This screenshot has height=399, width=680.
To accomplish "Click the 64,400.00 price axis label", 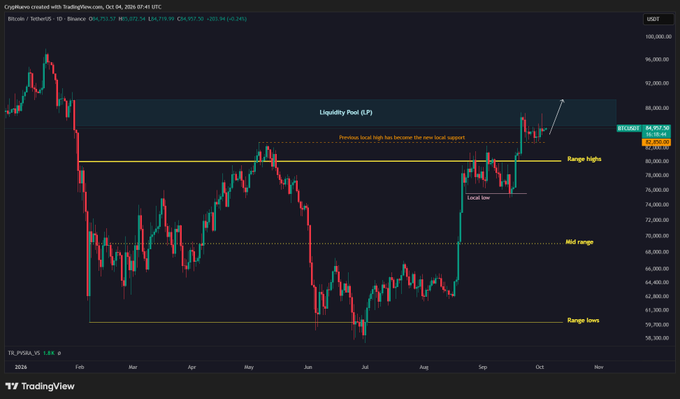I will 658,282.
